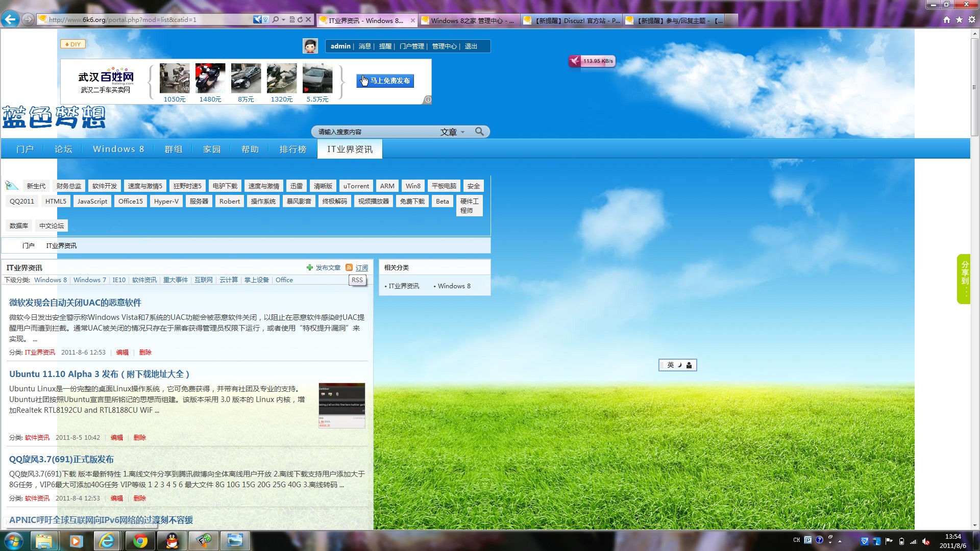Open QQ penguin from taskbar
Screen dimensions: 980x551
172,541
